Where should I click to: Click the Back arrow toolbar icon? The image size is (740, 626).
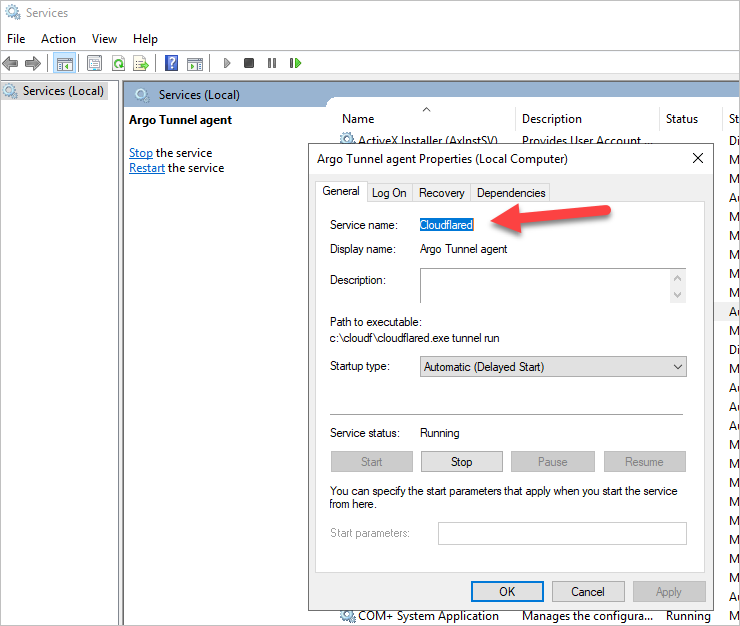point(10,63)
